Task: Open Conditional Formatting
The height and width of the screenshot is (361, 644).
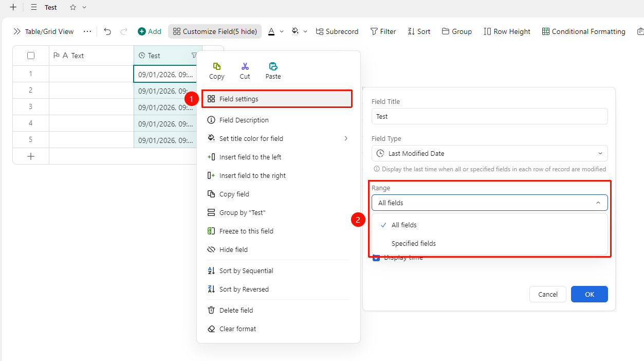Action: point(583,31)
